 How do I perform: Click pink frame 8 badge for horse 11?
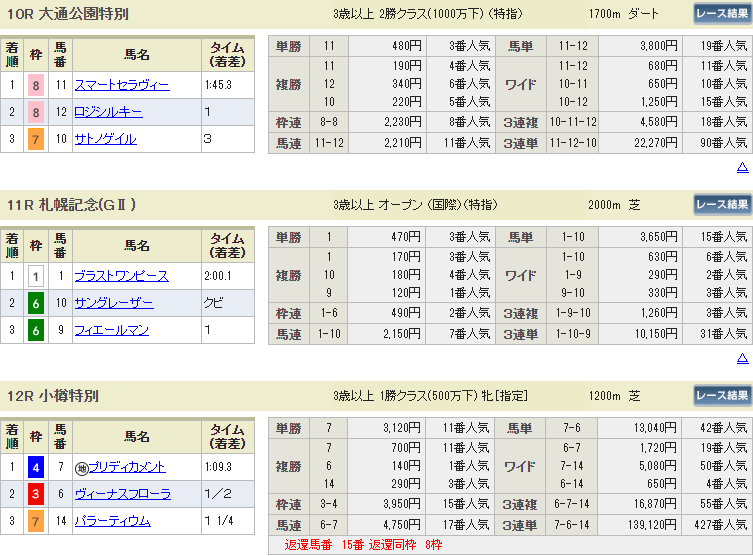click(36, 85)
